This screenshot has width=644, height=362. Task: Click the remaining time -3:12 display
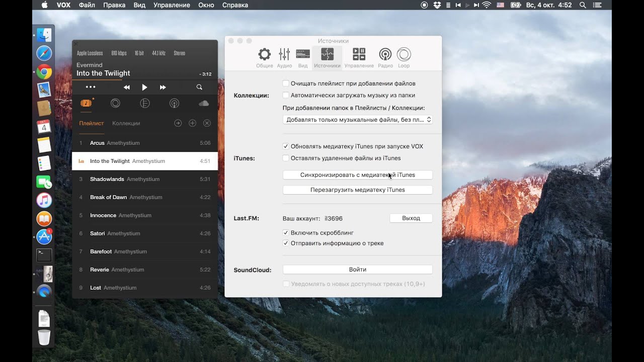[x=205, y=74]
